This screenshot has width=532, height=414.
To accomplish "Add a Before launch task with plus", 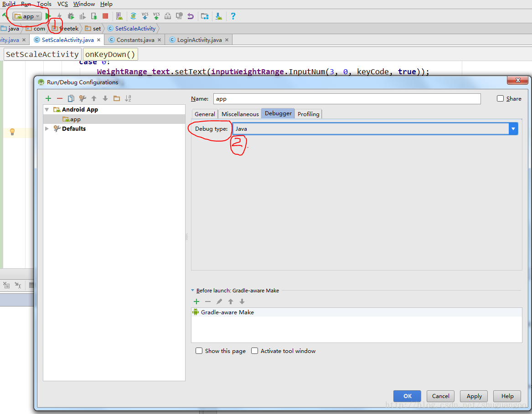I will [196, 302].
